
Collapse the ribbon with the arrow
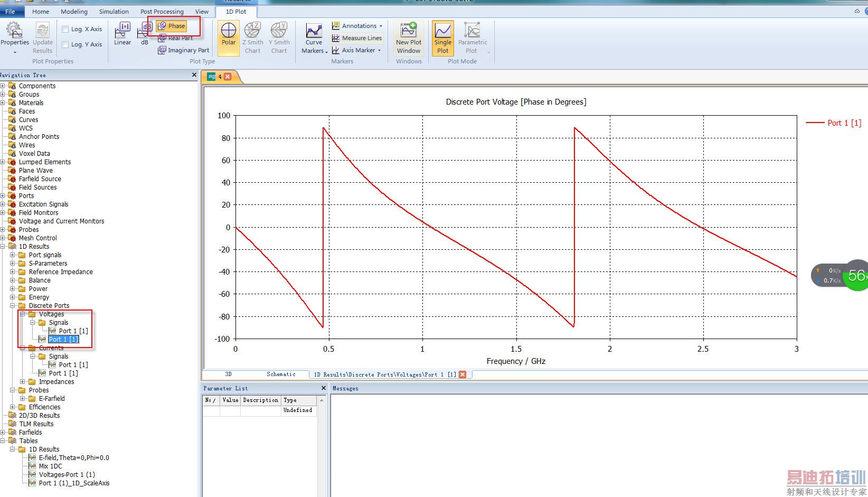point(857,11)
